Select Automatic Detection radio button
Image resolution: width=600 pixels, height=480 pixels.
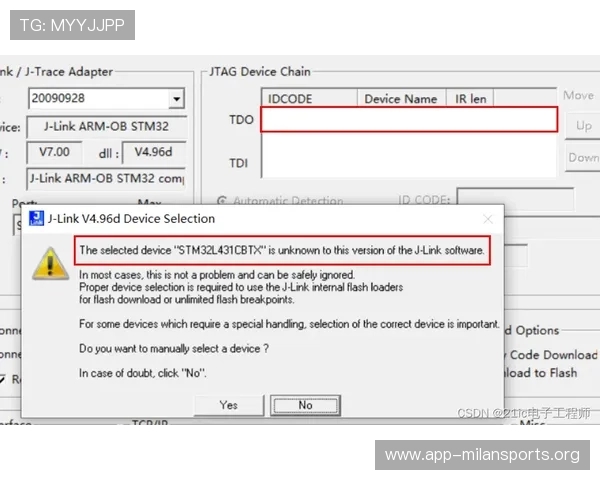coord(222,201)
